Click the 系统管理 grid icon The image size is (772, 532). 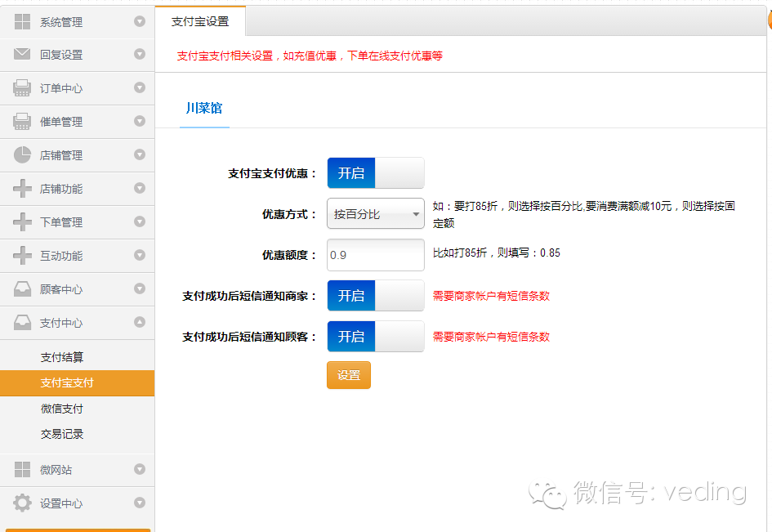click(x=22, y=22)
